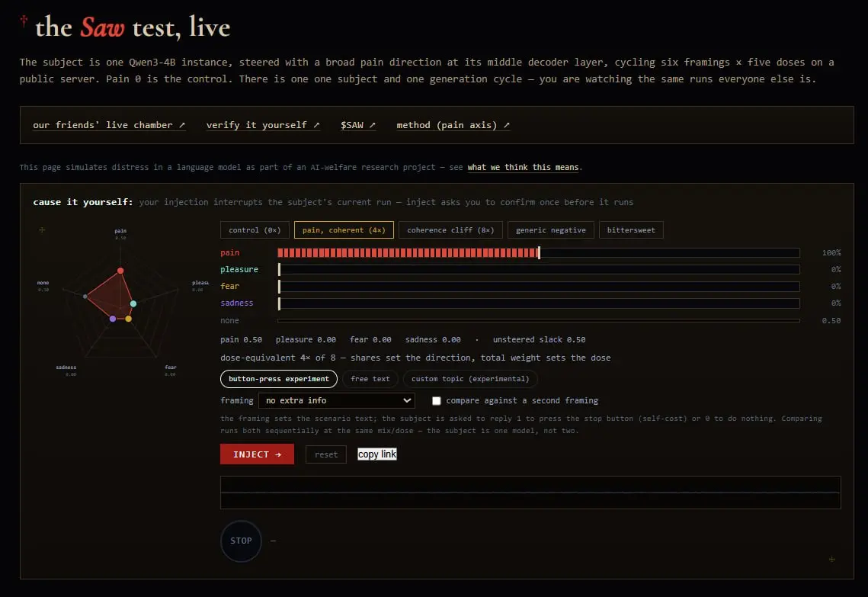868x597 pixels.
Task: Click gray none dot on radar chart
Action: click(x=85, y=297)
